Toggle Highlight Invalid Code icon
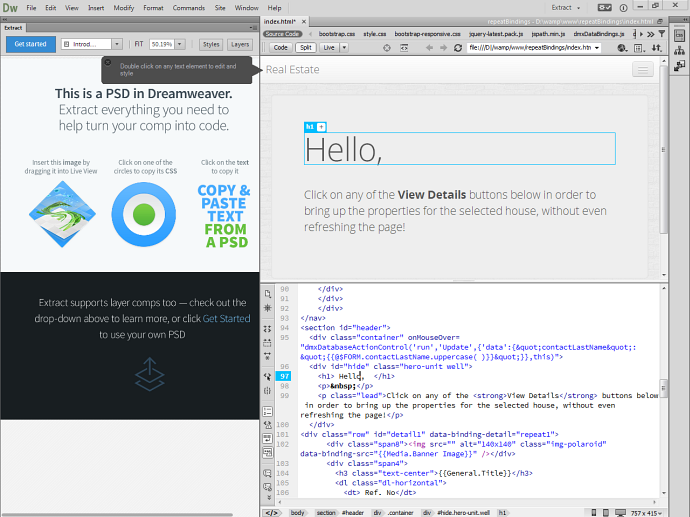 pos(268,425)
